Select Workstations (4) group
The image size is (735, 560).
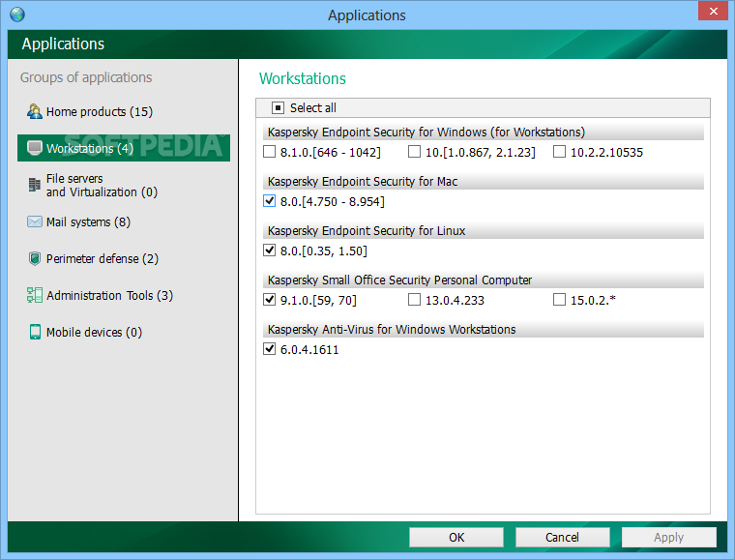(124, 148)
